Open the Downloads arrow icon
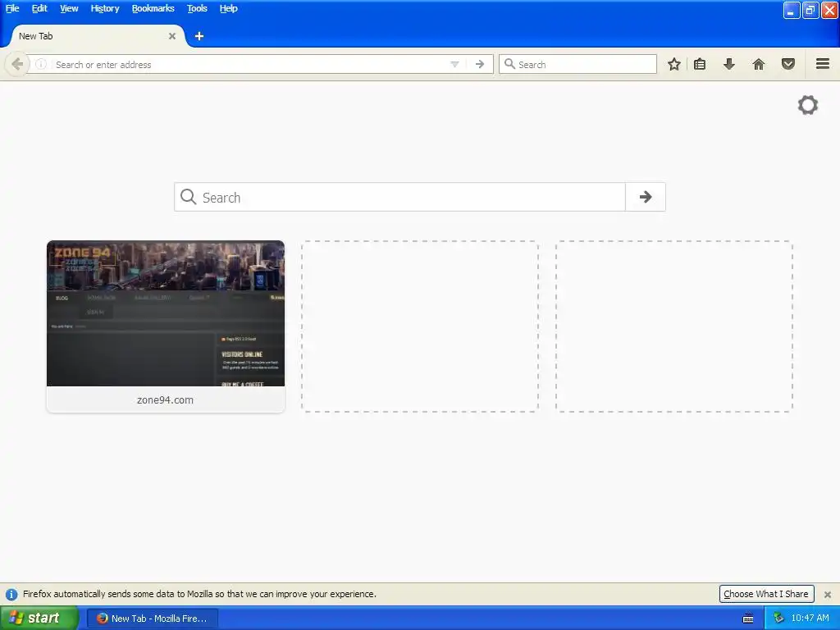Screen dimensions: 840x630 tap(729, 64)
